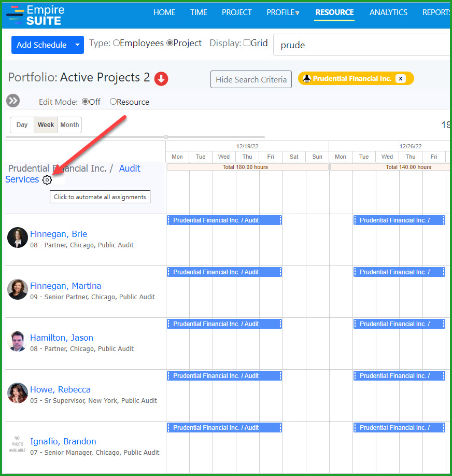
Task: Select Rebecca Howe's 12/26/22 assignment bar
Action: click(400, 376)
